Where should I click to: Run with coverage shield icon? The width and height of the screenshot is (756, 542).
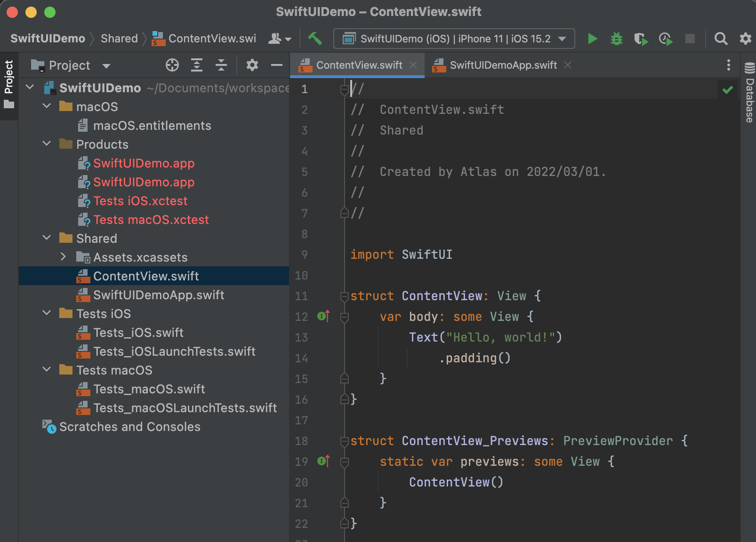pos(641,39)
